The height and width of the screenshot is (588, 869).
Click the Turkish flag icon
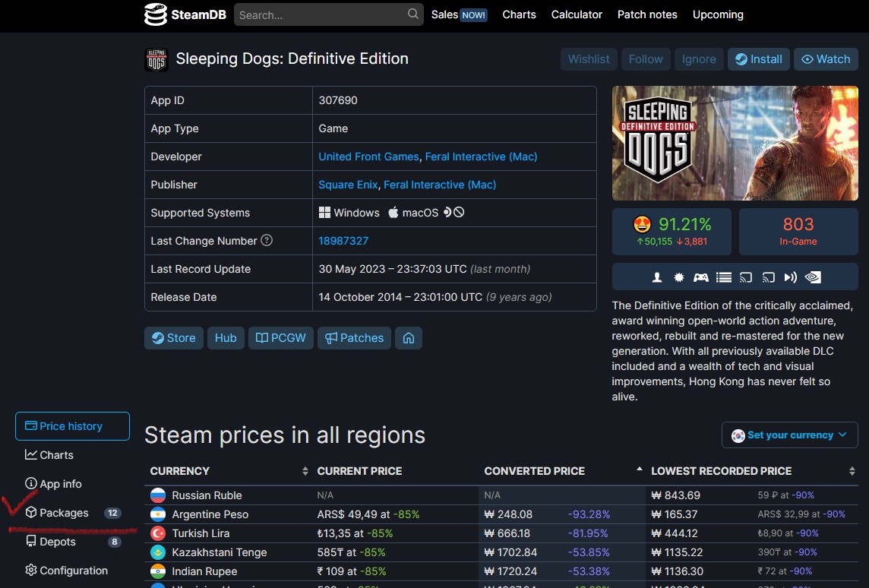click(158, 533)
